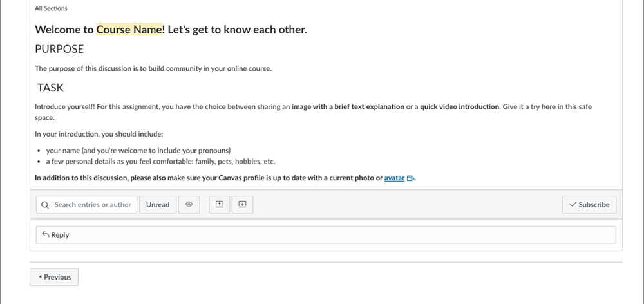Click the bold "quick video introduction" text
This screenshot has height=304, width=644.
point(459,107)
